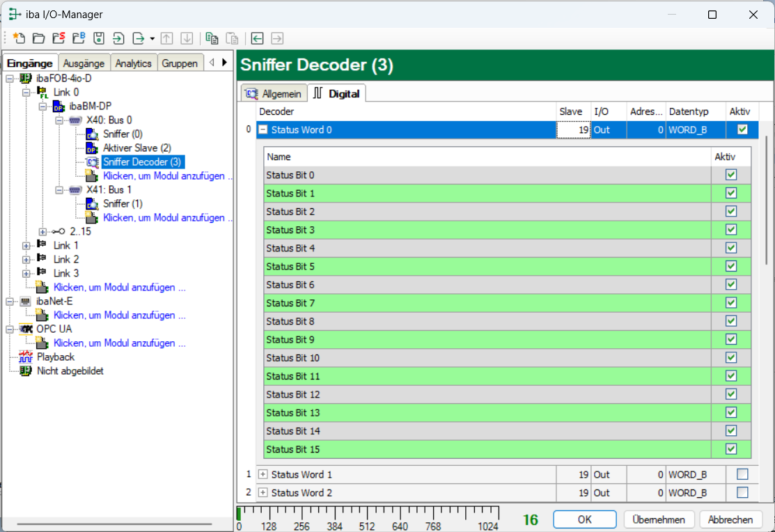The image size is (775, 532).
Task: Click the horizontal scrollbar under the tree
Action: click(114, 524)
